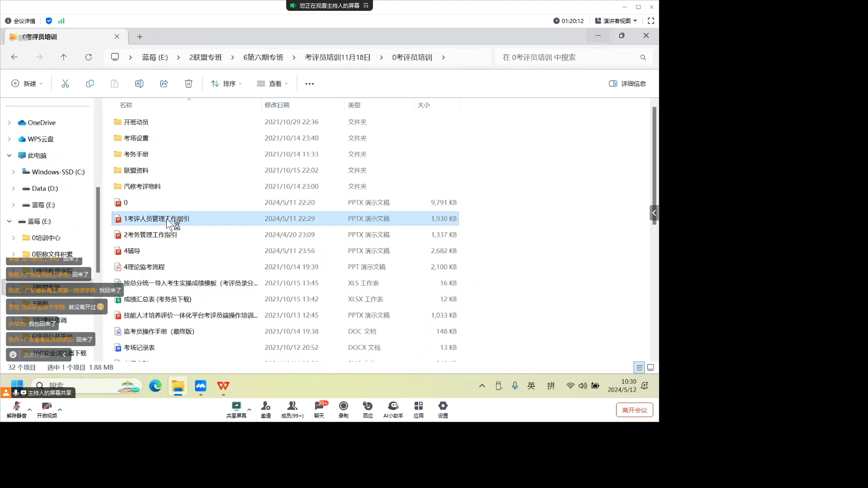Open the more options ellipsis menu
The image size is (868, 488).
[310, 84]
